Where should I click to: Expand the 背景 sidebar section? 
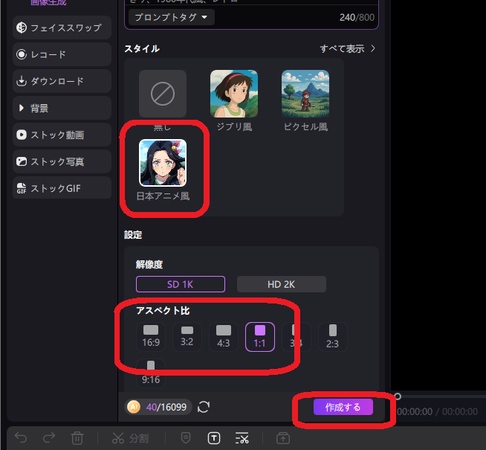pyautogui.click(x=62, y=108)
